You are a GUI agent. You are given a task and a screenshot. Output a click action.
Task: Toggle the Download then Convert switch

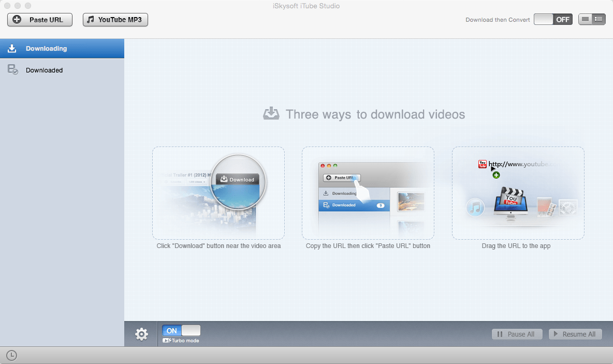point(553,20)
